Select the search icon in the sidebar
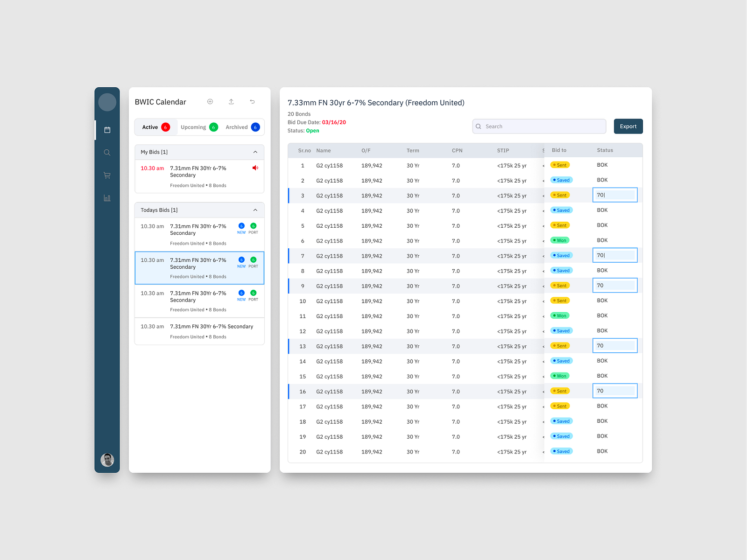Image resolution: width=747 pixels, height=560 pixels. 107,152
